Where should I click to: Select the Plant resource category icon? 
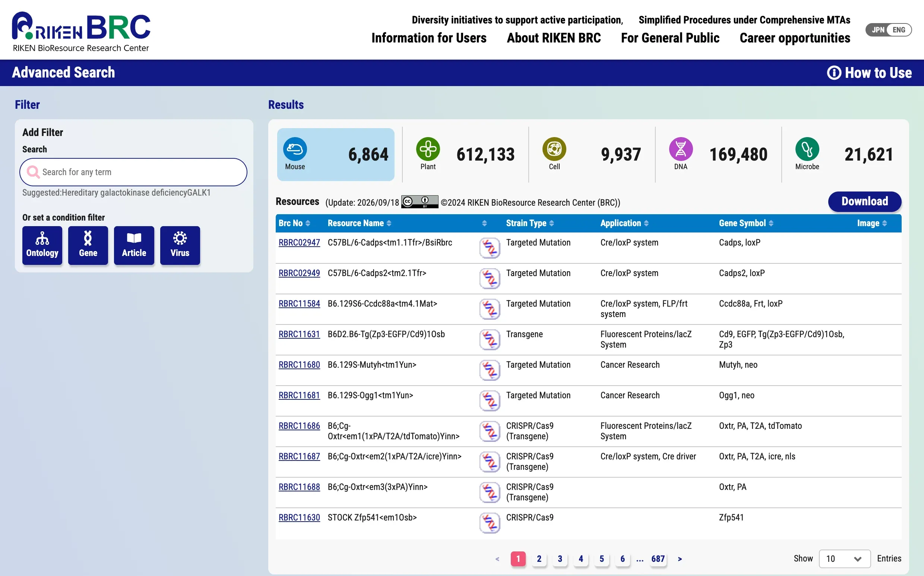coord(428,149)
